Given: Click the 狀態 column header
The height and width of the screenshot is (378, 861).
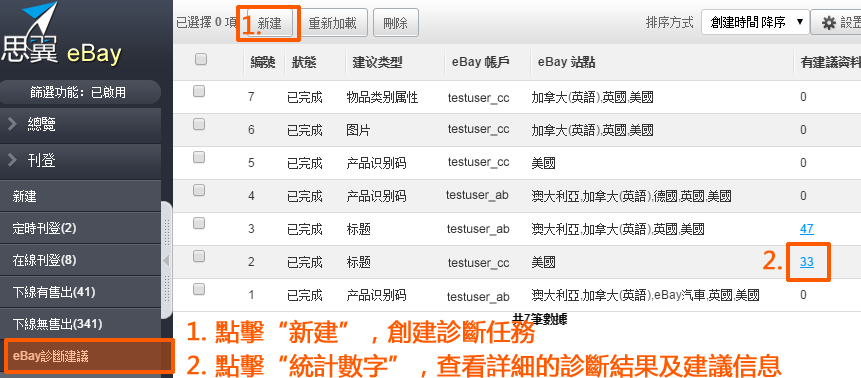Looking at the screenshot, I should click(x=304, y=63).
